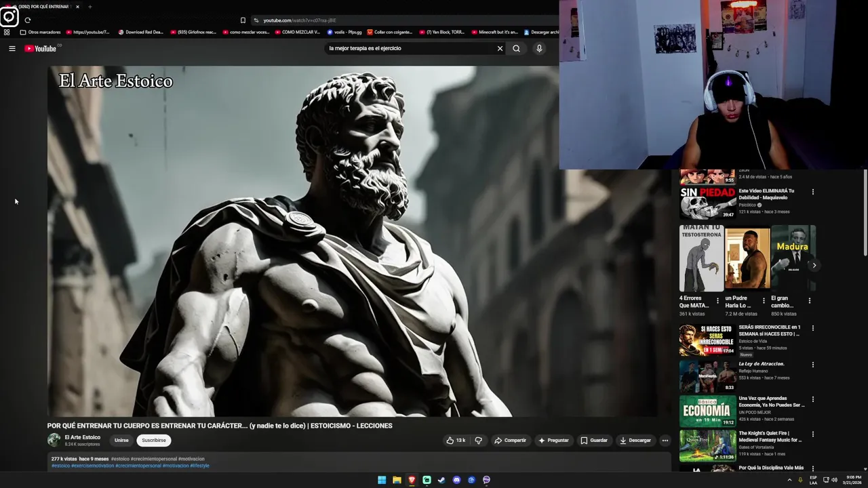The width and height of the screenshot is (868, 488).
Task: Open options for La Ley de Atracción
Action: [812, 365]
